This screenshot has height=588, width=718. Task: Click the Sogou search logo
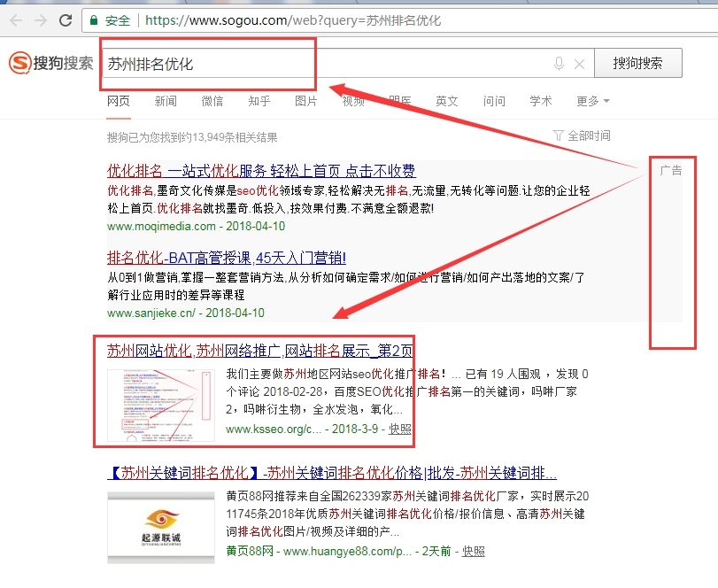pos(51,63)
